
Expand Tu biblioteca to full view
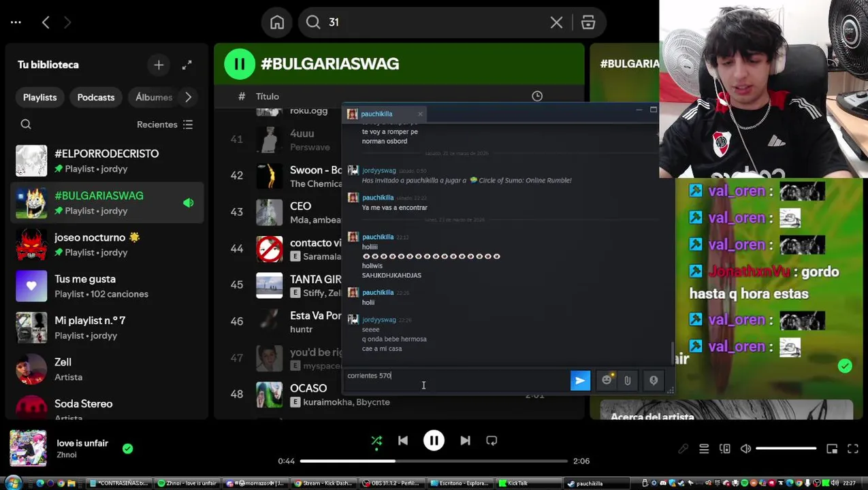coord(187,65)
